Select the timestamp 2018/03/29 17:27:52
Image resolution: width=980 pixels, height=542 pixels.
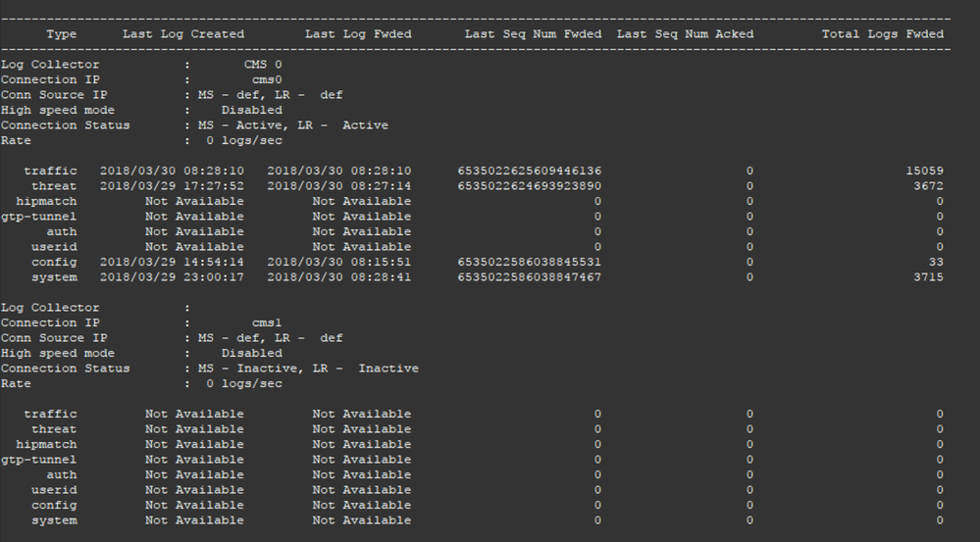click(x=172, y=186)
